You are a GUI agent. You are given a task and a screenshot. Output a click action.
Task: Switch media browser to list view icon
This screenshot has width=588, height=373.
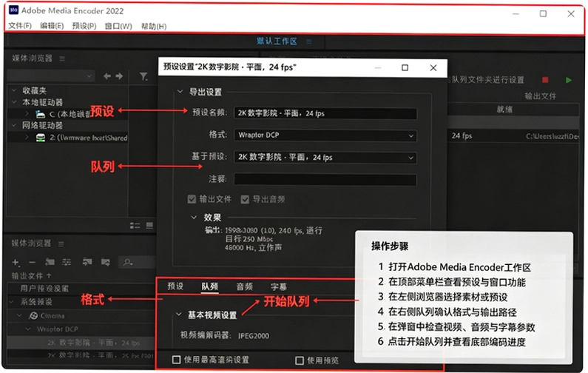(x=135, y=225)
